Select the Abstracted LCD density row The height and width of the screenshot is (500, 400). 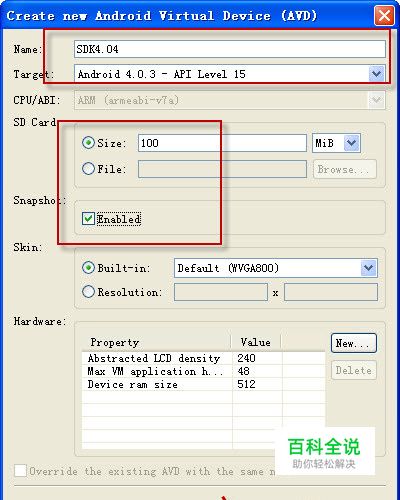pyautogui.click(x=203, y=358)
